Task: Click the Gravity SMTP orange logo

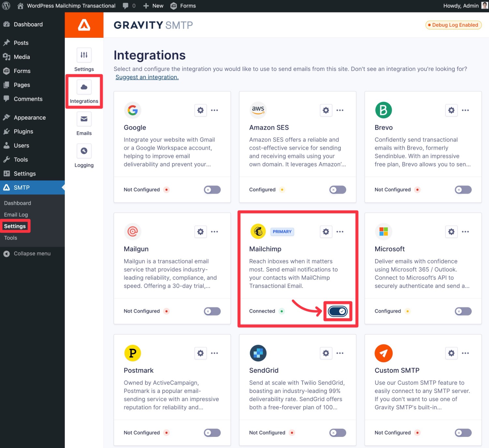Action: 84,25
